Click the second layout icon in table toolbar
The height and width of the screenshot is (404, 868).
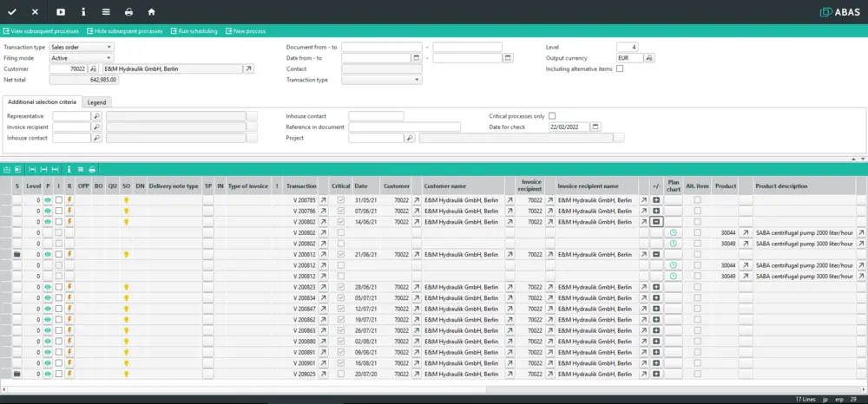pyautogui.click(x=18, y=169)
